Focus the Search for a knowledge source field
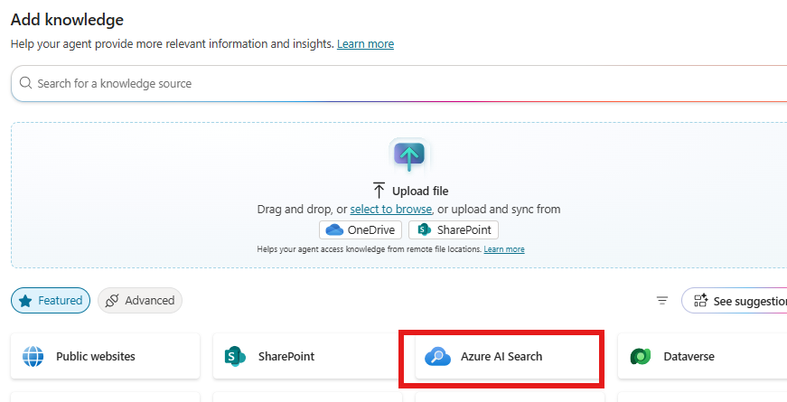Image resolution: width=787 pixels, height=402 pixels. [x=399, y=83]
